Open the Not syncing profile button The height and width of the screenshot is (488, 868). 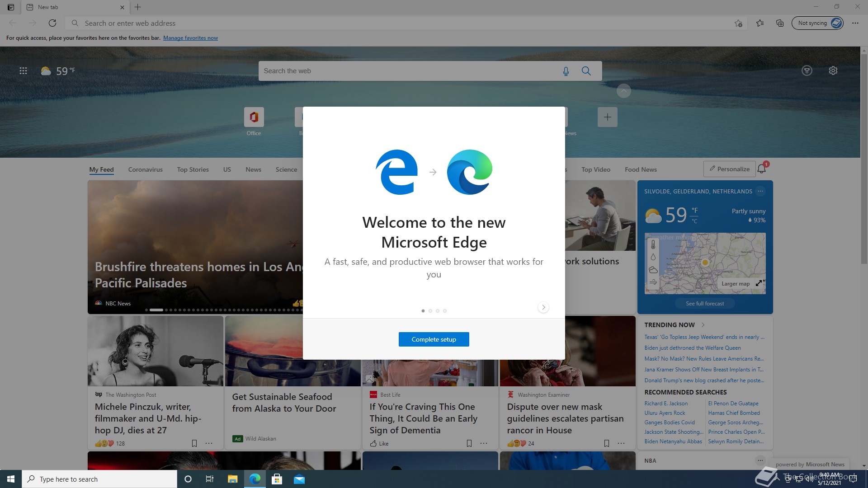[x=817, y=23]
